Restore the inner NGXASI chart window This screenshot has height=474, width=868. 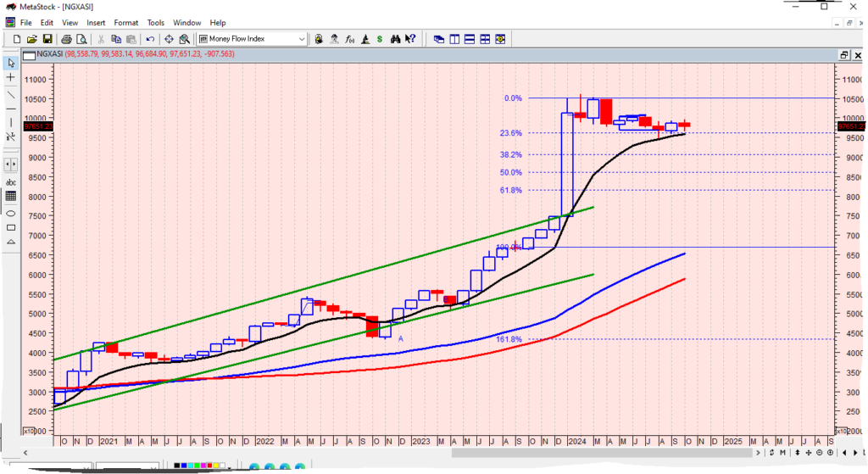pos(843,54)
